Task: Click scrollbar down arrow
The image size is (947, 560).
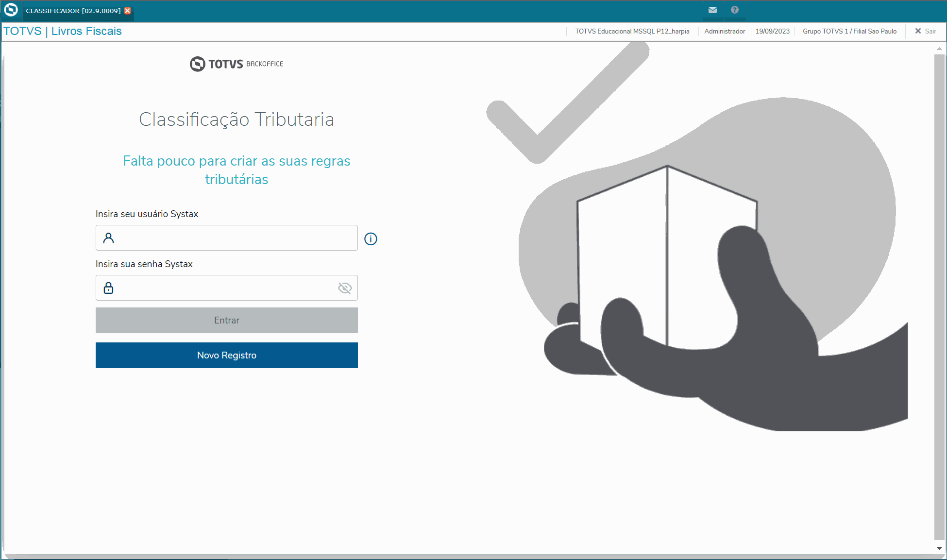Action: 939,548
